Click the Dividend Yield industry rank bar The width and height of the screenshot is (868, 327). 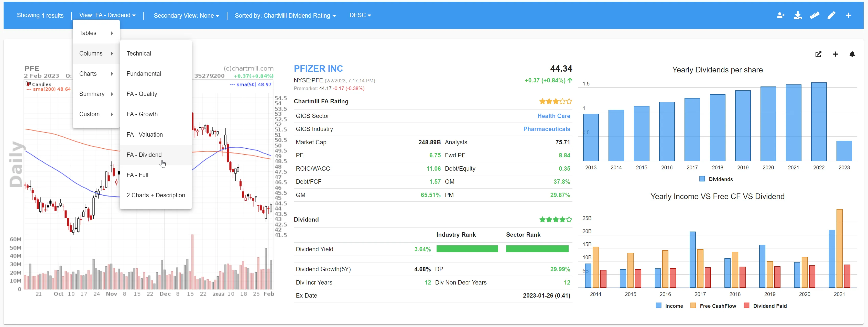click(x=467, y=249)
